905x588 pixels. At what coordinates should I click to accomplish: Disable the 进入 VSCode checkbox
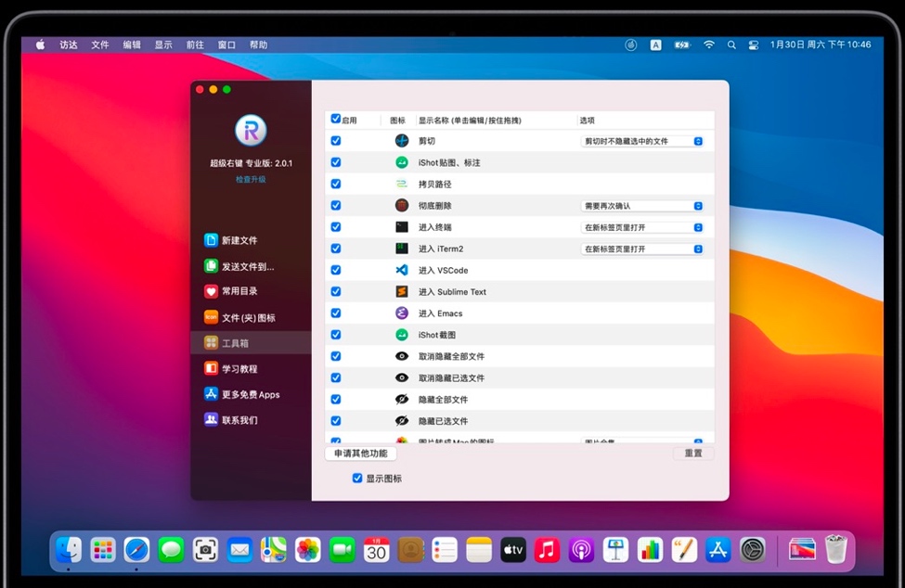pos(336,270)
